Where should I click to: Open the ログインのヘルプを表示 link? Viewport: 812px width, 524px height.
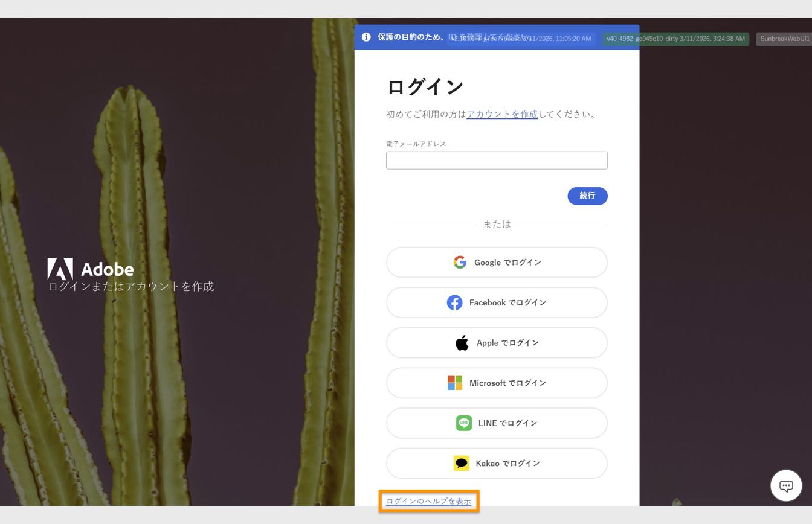pyautogui.click(x=428, y=501)
